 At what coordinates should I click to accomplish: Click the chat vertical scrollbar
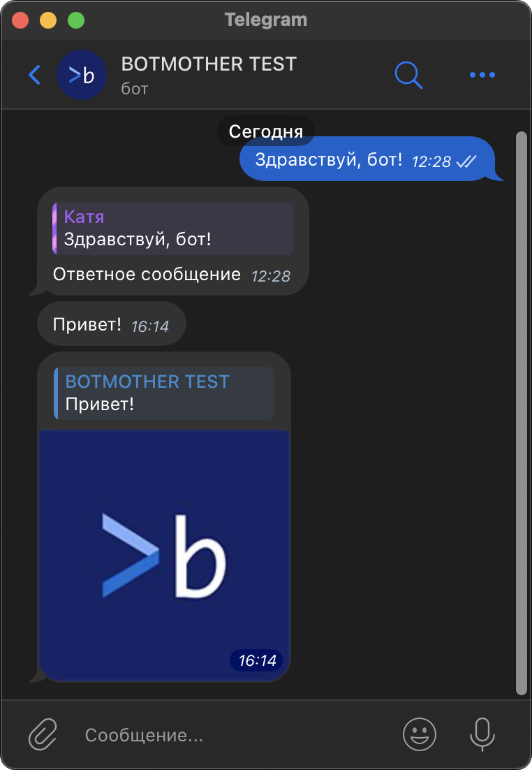point(522,412)
